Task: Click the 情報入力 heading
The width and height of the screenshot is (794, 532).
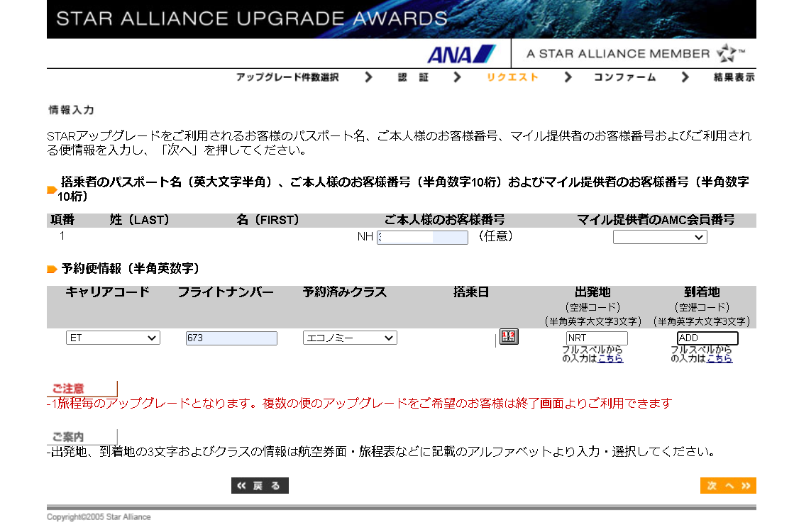Action: pos(72,110)
